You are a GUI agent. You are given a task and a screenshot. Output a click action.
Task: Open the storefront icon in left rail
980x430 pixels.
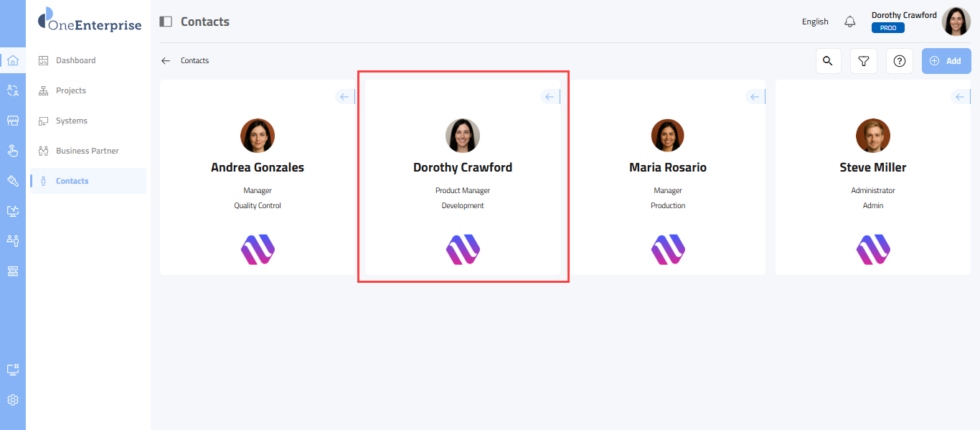[12, 121]
